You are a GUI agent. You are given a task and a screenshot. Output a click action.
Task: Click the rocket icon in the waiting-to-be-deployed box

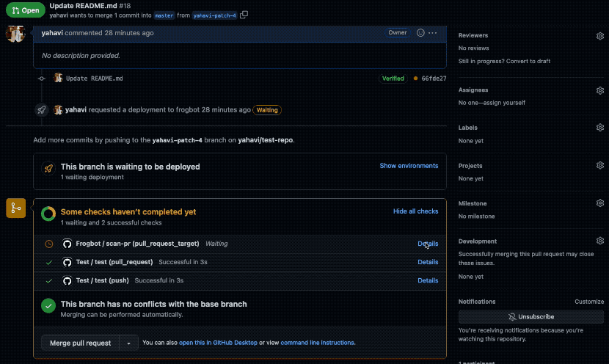pos(48,168)
